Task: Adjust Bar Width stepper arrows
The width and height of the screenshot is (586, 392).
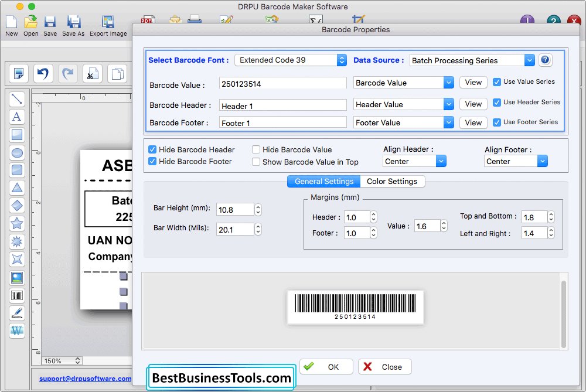Action: (x=258, y=229)
